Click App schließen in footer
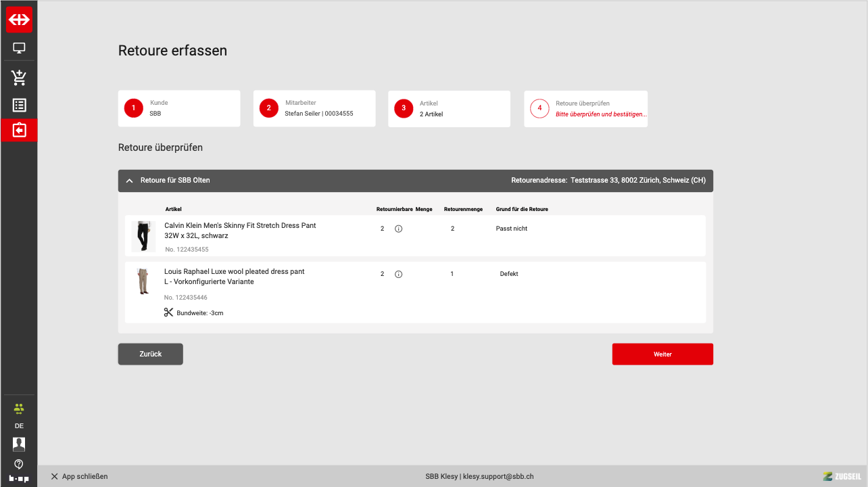The width and height of the screenshot is (868, 487). (x=79, y=477)
